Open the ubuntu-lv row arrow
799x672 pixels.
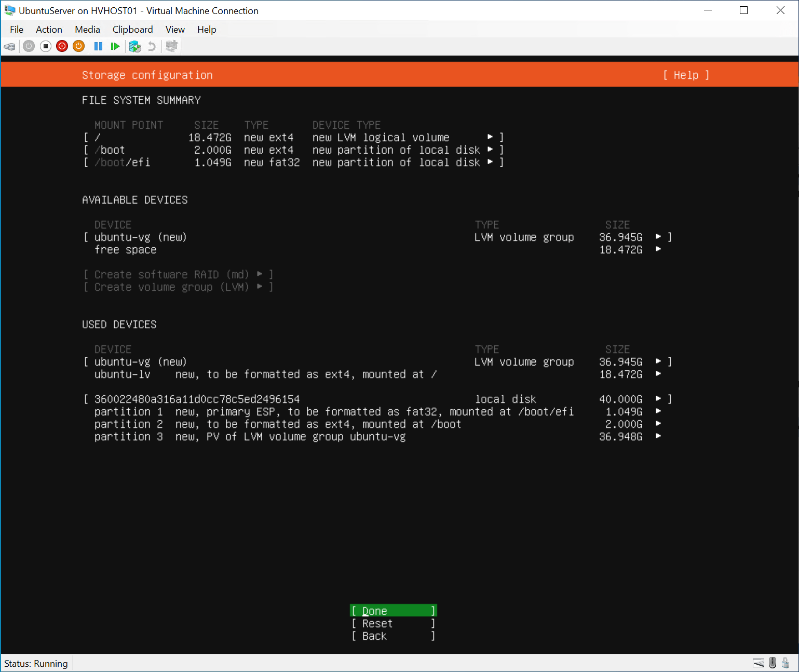click(x=658, y=374)
